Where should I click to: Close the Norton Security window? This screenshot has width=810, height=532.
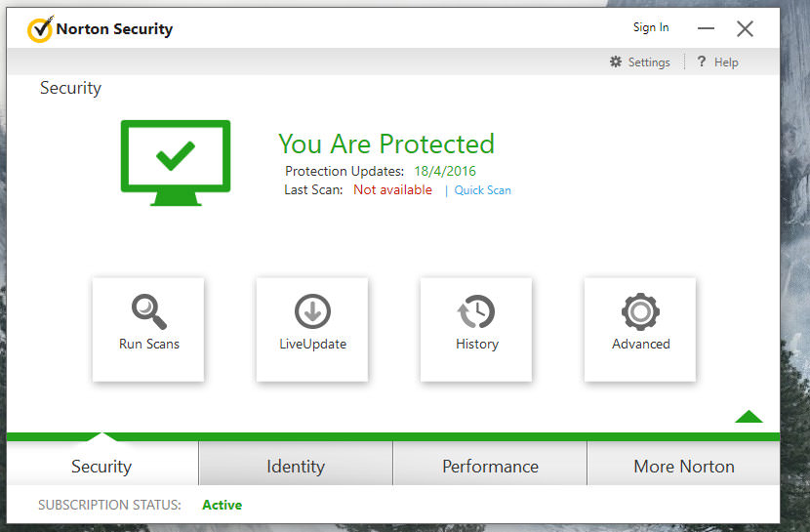pyautogui.click(x=745, y=28)
